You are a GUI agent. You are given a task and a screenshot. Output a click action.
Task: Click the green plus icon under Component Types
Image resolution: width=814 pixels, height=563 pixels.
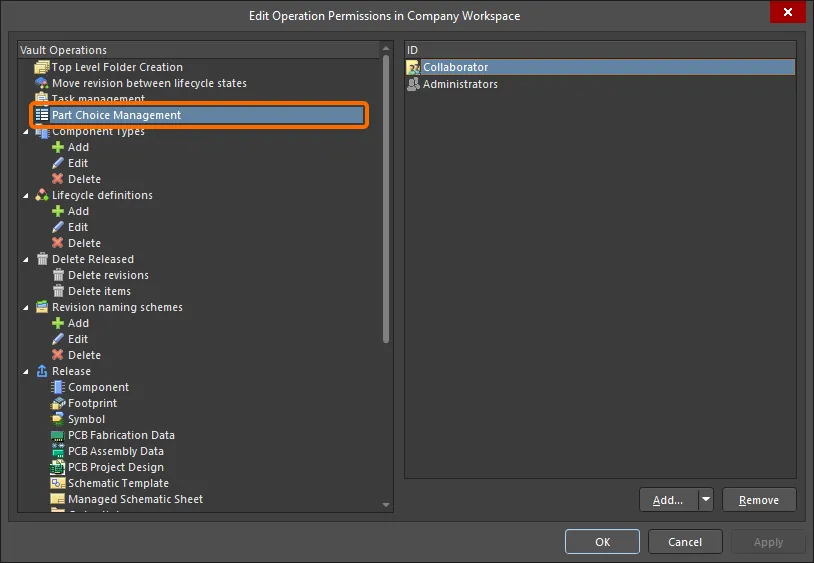coord(58,147)
